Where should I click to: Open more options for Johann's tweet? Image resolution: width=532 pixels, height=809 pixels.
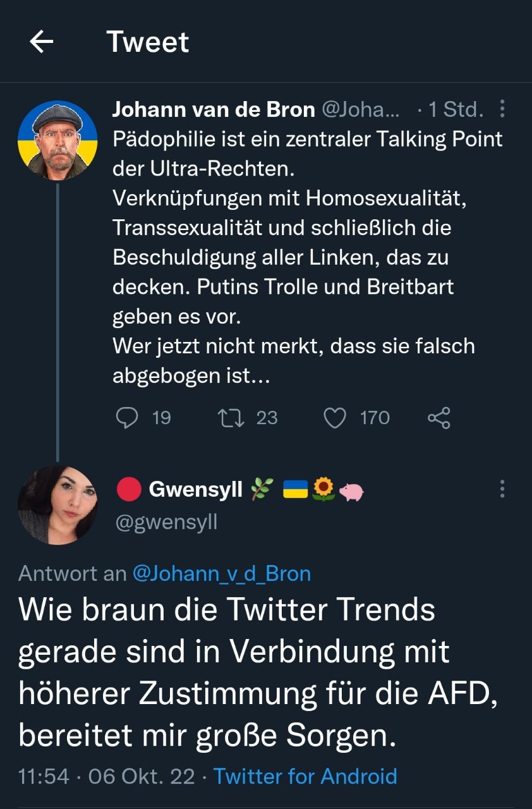tap(502, 109)
